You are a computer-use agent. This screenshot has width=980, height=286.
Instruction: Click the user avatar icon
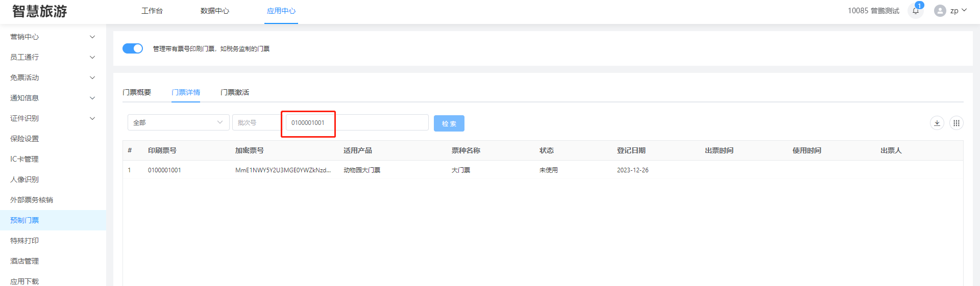pyautogui.click(x=940, y=11)
